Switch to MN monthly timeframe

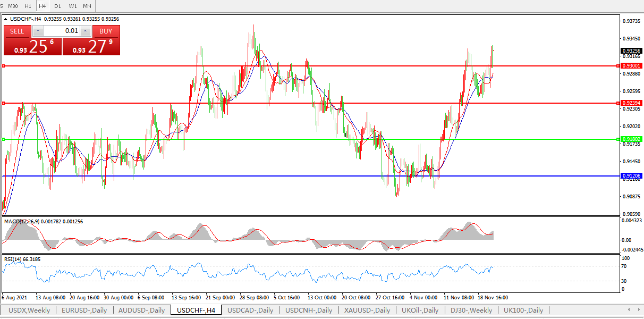[87, 6]
